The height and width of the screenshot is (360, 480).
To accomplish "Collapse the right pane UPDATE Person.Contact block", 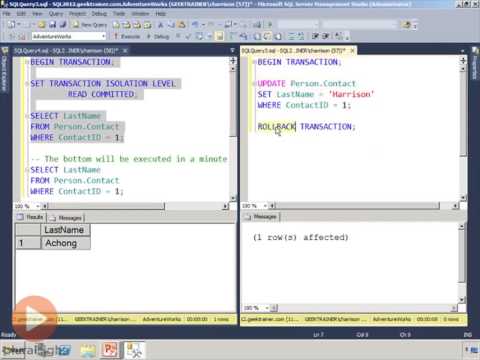I will [x=254, y=84].
